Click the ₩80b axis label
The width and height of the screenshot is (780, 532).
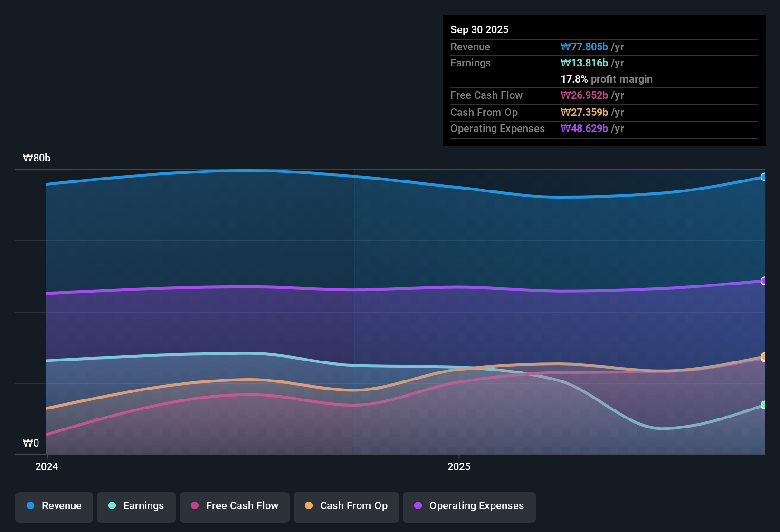pyautogui.click(x=37, y=158)
